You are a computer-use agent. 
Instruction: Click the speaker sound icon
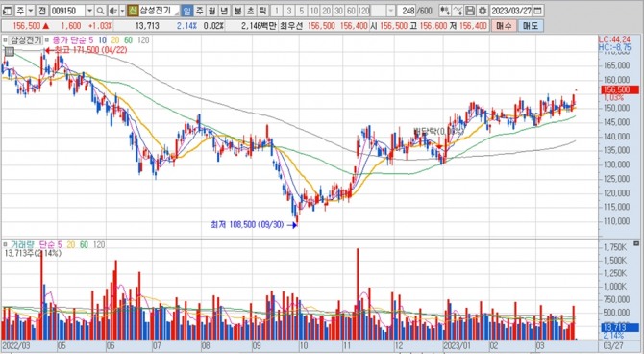tap(112, 11)
